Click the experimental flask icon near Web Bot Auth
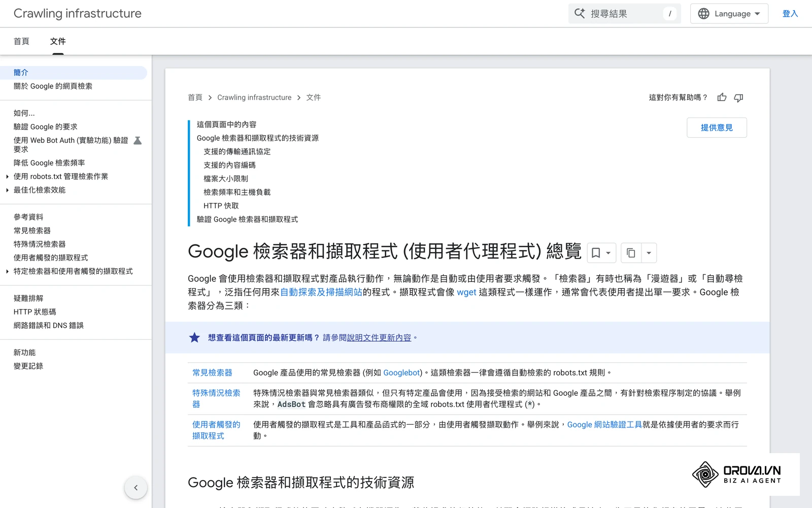The height and width of the screenshot is (508, 812). point(137,141)
